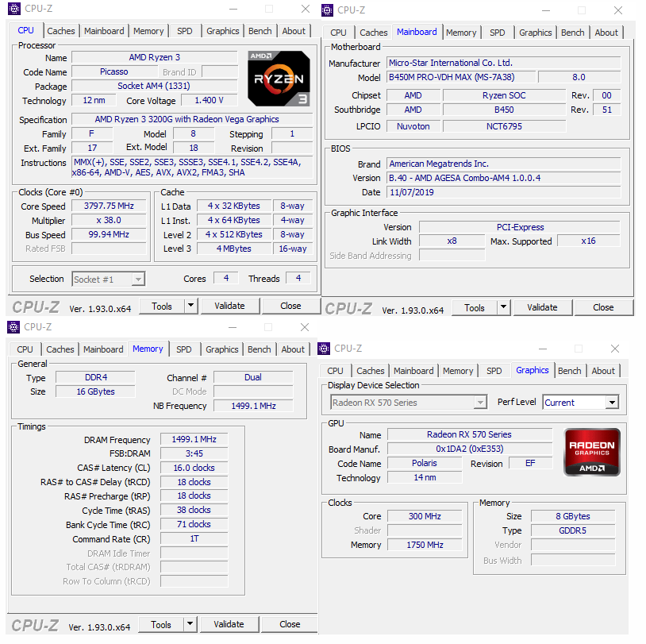Click the Core Speed value 3797.75 MHz

pyautogui.click(x=109, y=206)
